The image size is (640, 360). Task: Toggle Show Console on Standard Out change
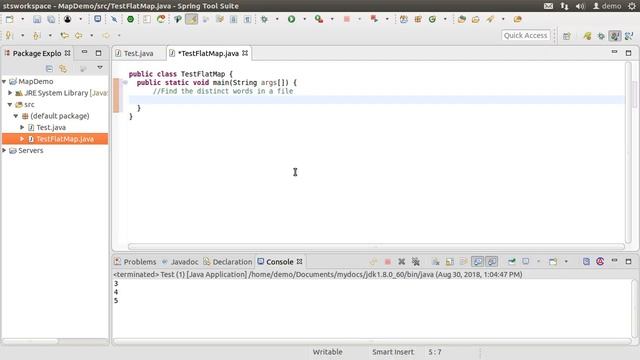coord(477,262)
